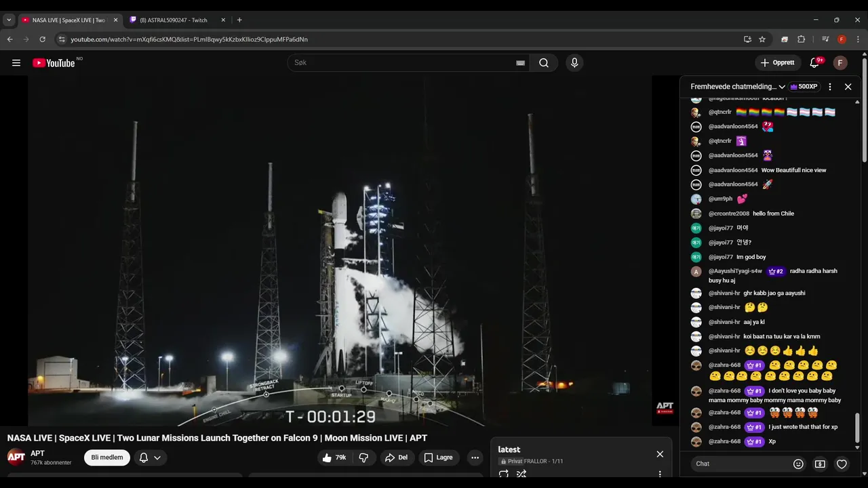Screen dimensions: 868x488
Task: Open latest playlist three-dot options
Action: [660, 474]
